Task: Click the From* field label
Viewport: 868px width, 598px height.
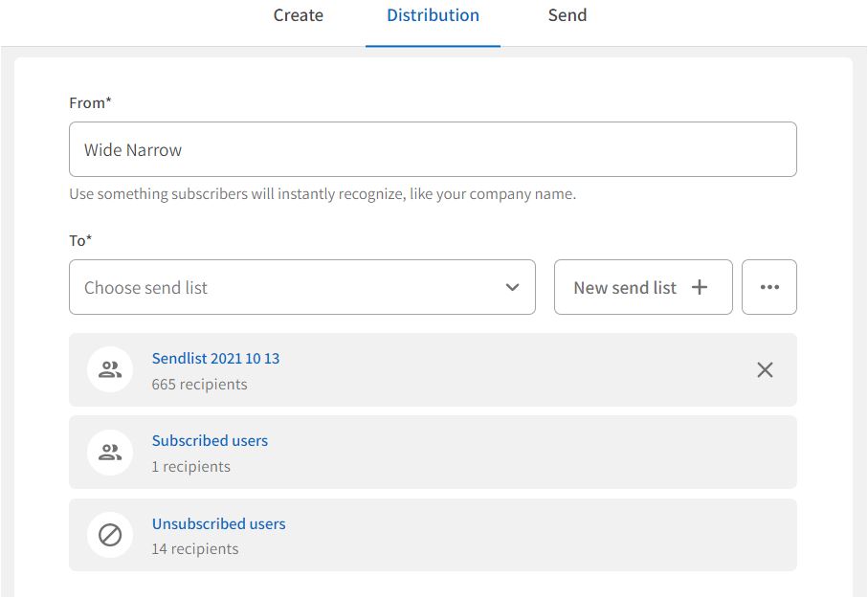Action: pos(90,102)
